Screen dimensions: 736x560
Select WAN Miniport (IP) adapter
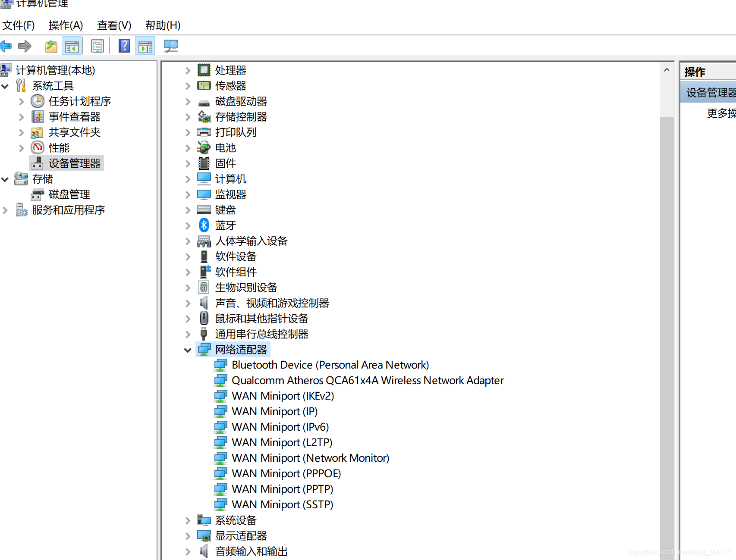275,412
